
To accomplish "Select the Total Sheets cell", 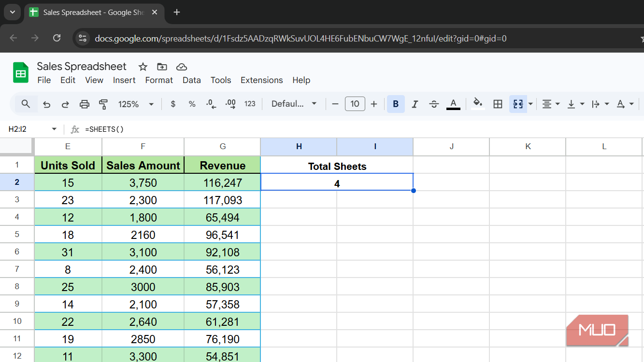I will tap(337, 165).
